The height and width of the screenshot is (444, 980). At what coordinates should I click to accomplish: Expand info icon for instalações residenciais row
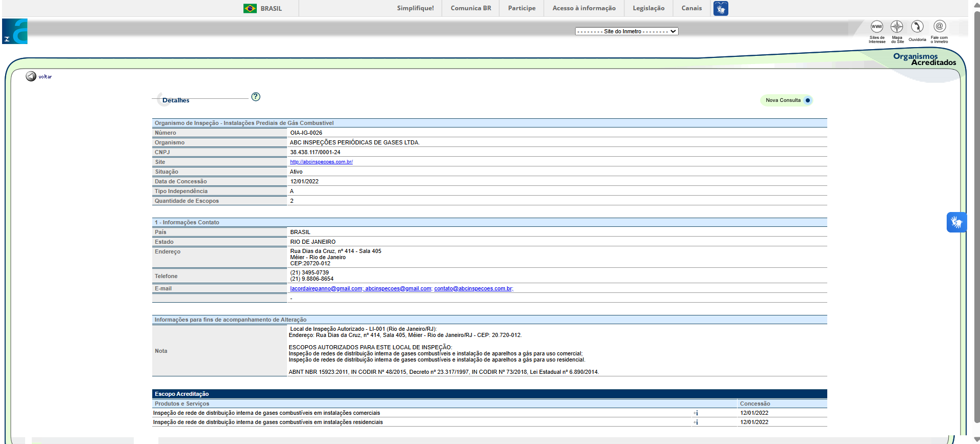tap(696, 422)
